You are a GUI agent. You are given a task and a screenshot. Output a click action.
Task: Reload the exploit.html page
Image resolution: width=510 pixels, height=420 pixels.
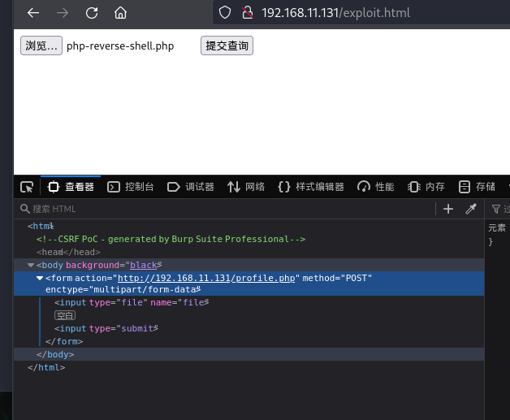(92, 13)
